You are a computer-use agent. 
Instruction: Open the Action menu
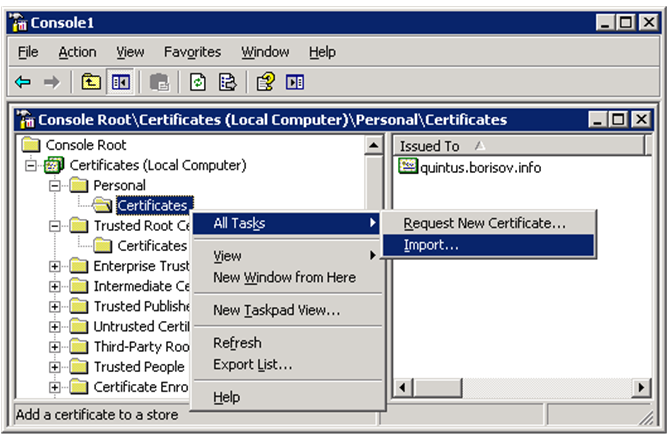77,52
